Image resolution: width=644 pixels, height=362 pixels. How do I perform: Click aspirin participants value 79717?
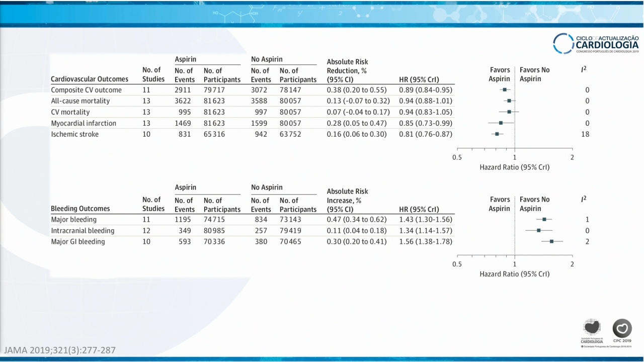click(x=214, y=90)
